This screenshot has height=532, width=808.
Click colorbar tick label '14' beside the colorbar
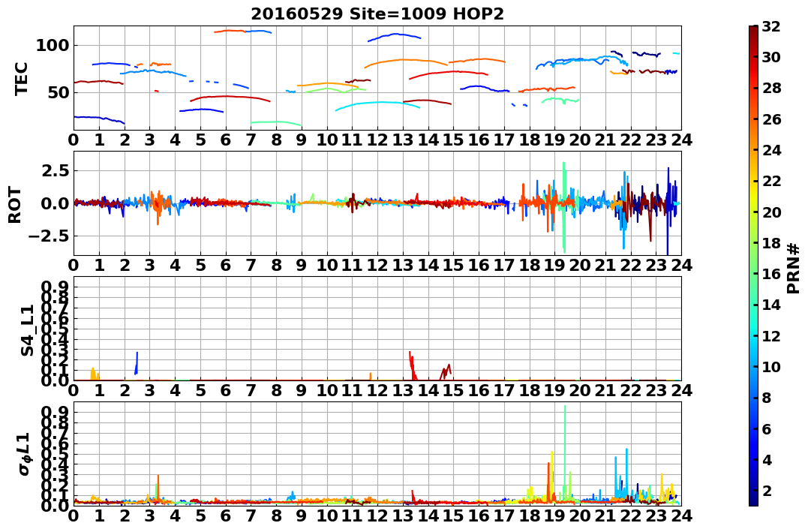click(x=771, y=305)
